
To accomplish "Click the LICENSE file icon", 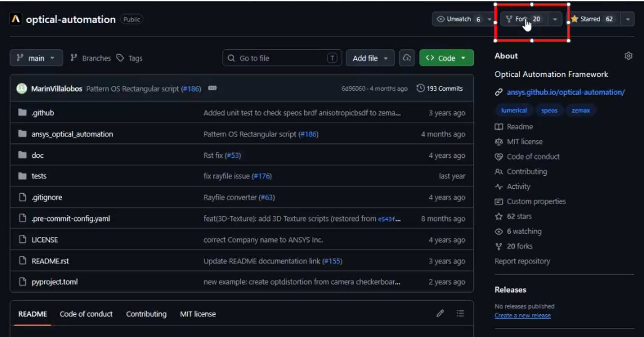I will coord(23,239).
